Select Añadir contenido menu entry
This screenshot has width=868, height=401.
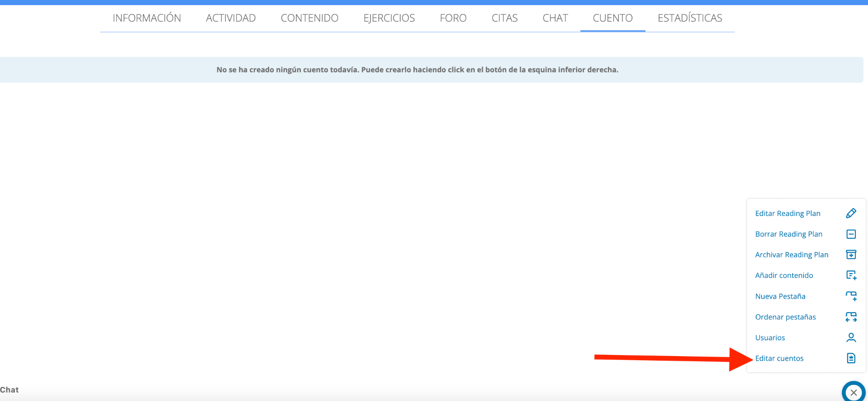point(784,275)
